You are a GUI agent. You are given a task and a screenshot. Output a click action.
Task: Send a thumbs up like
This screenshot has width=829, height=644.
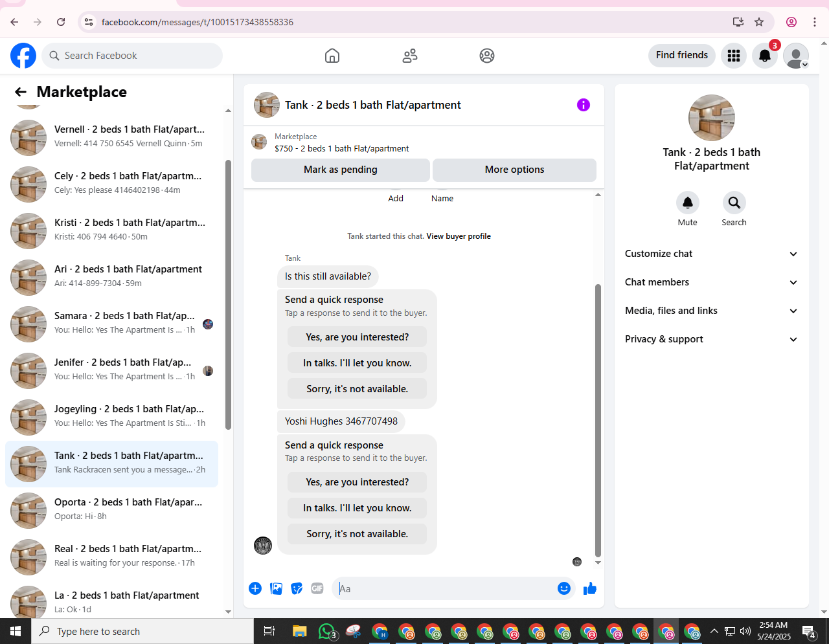tap(590, 588)
